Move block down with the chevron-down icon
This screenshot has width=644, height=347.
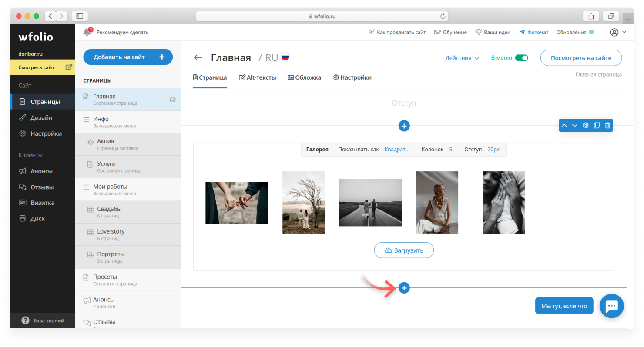pyautogui.click(x=575, y=126)
